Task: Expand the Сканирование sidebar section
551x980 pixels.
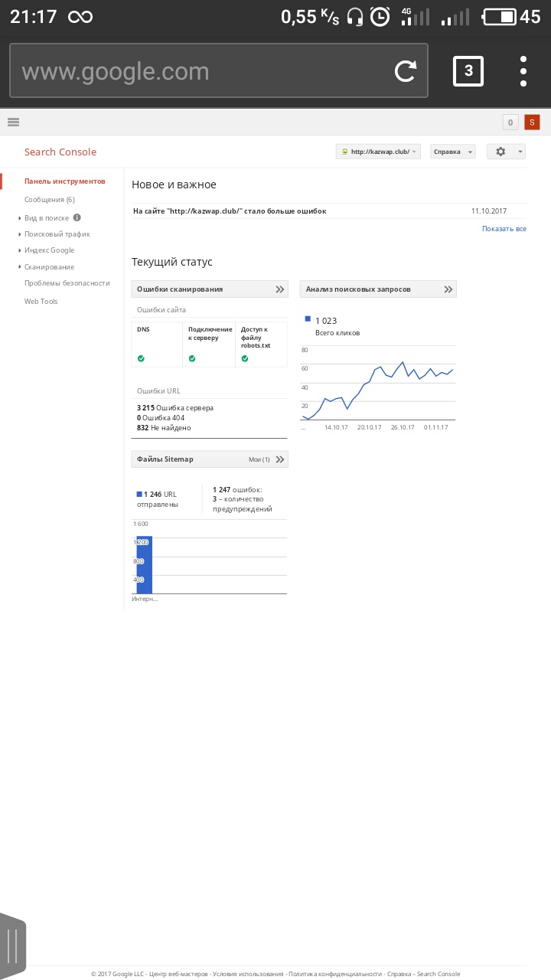Action: coord(49,267)
